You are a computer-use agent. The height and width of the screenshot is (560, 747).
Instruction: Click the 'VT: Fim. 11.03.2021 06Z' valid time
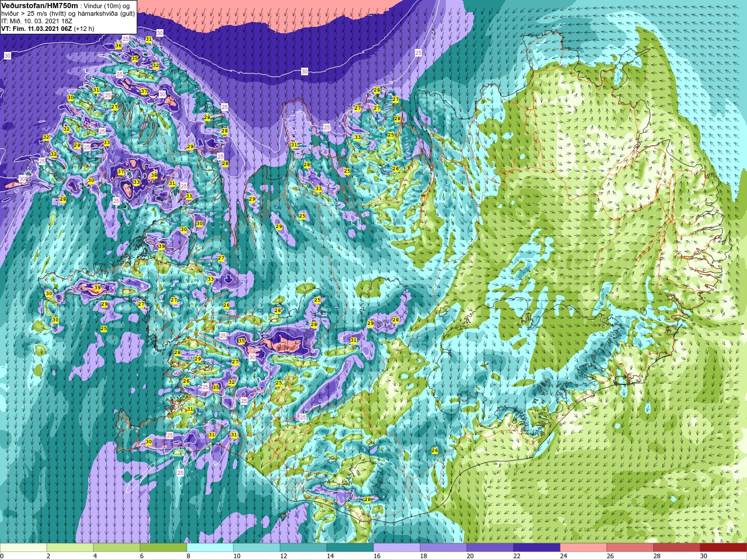36,29
